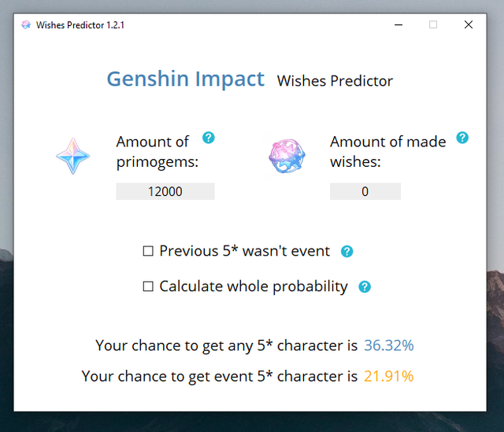The image size is (504, 432).
Task: Click the made wishes input field showing 0
Action: coord(365,191)
